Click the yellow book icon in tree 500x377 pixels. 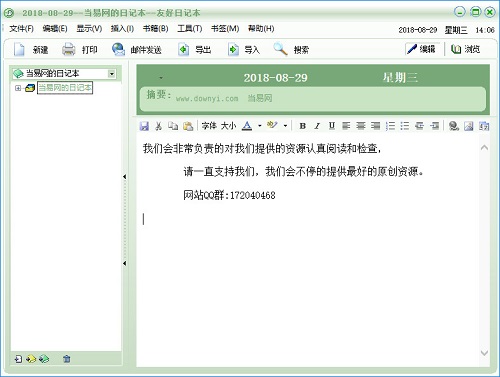tap(30, 88)
